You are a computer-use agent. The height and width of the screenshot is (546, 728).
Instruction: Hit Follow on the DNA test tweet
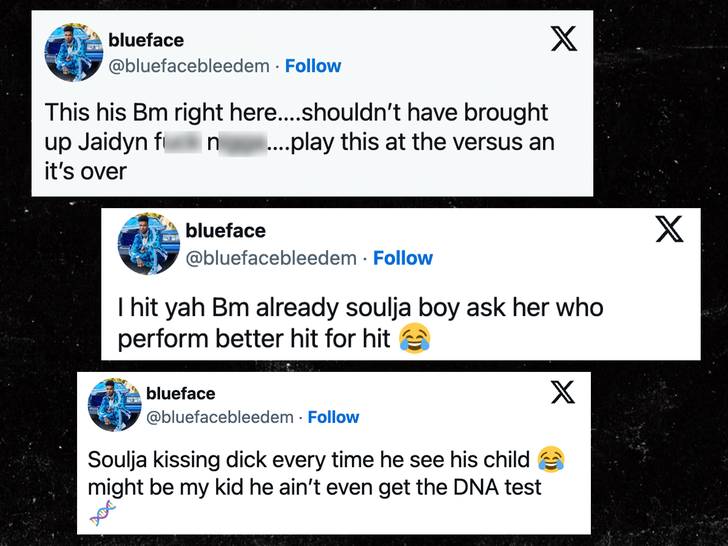[x=333, y=417]
